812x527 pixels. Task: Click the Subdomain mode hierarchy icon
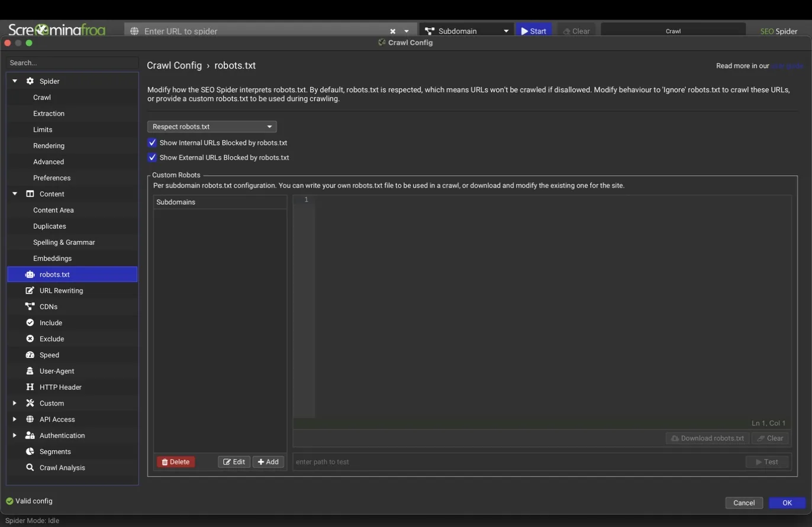(430, 31)
